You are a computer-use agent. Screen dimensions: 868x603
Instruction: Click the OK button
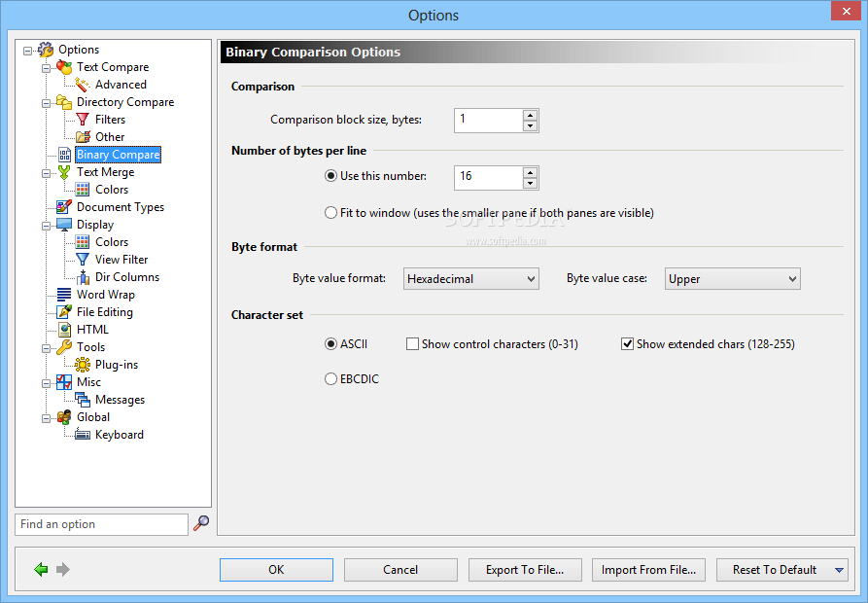(x=276, y=570)
